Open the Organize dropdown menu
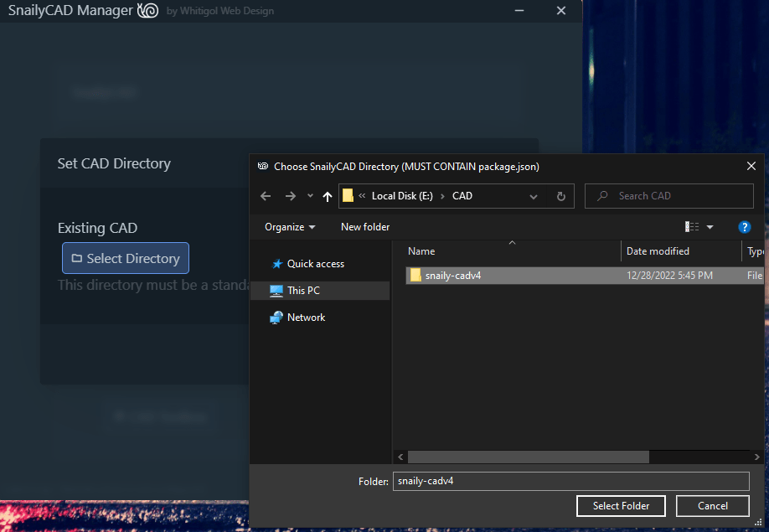 coord(289,226)
